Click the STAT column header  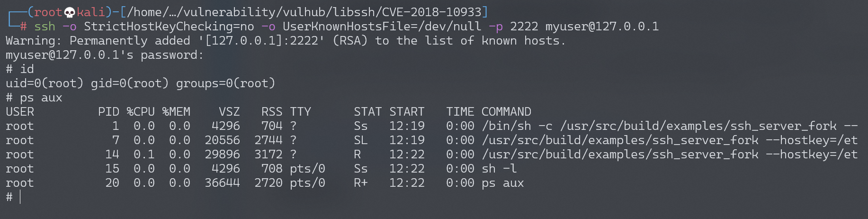[x=367, y=112]
